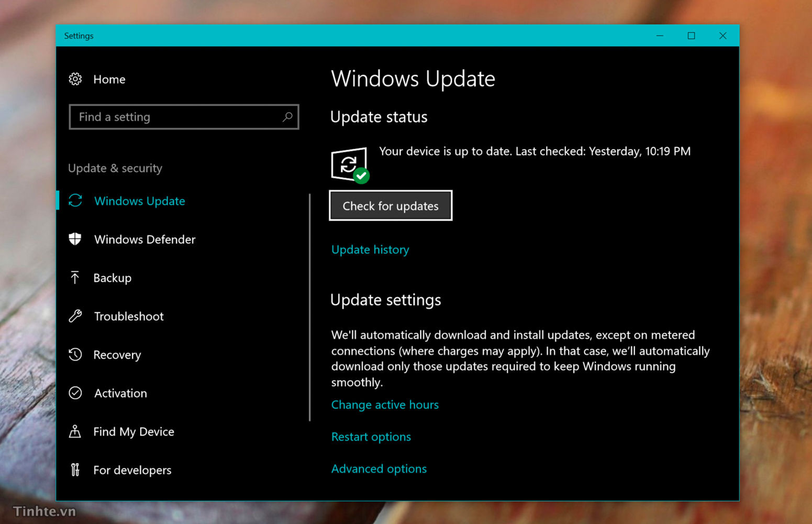Open Restart options link

point(371,436)
